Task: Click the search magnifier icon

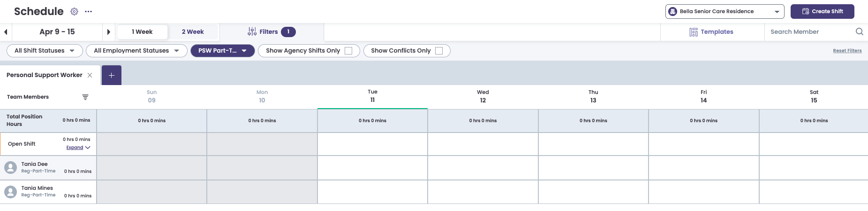Action: pyautogui.click(x=859, y=31)
